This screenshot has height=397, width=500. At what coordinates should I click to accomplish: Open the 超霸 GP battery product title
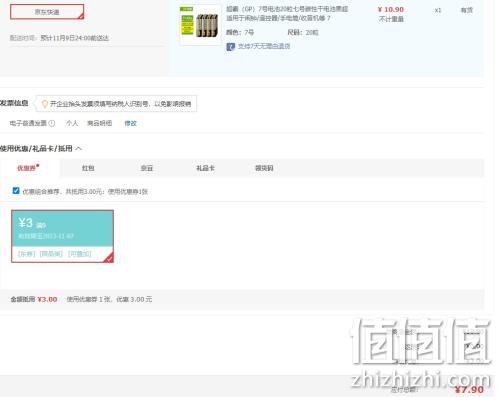coord(287,14)
